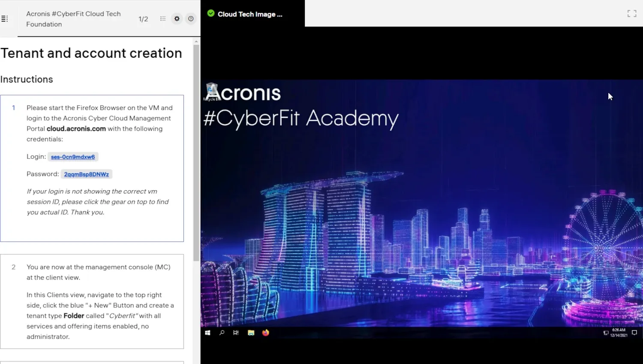The image size is (643, 364).
Task: Launch File Explorer from the VM taskbar
Action: [x=251, y=333]
